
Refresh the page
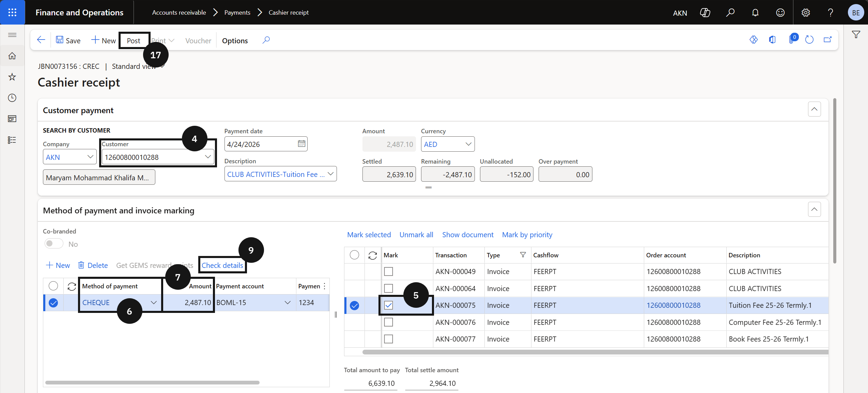pos(809,40)
